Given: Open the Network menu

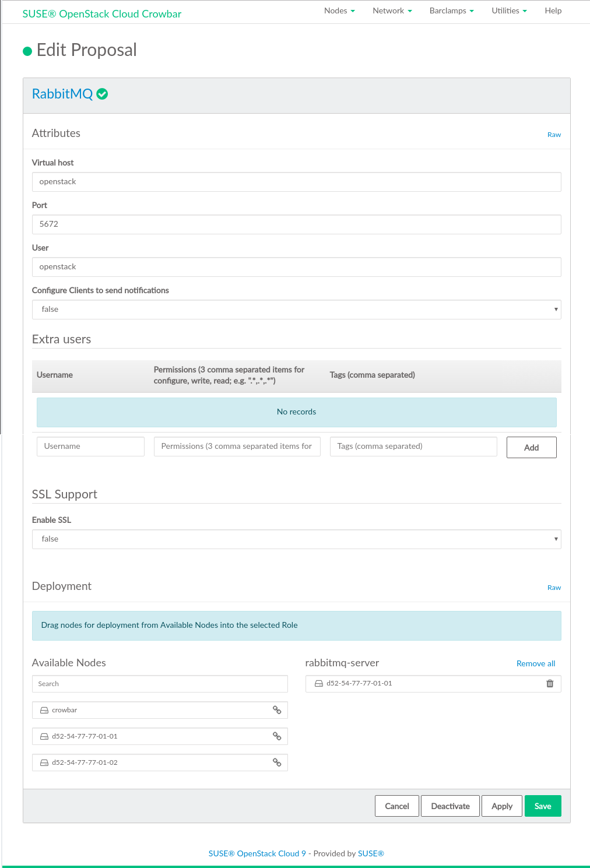Looking at the screenshot, I should tap(392, 11).
